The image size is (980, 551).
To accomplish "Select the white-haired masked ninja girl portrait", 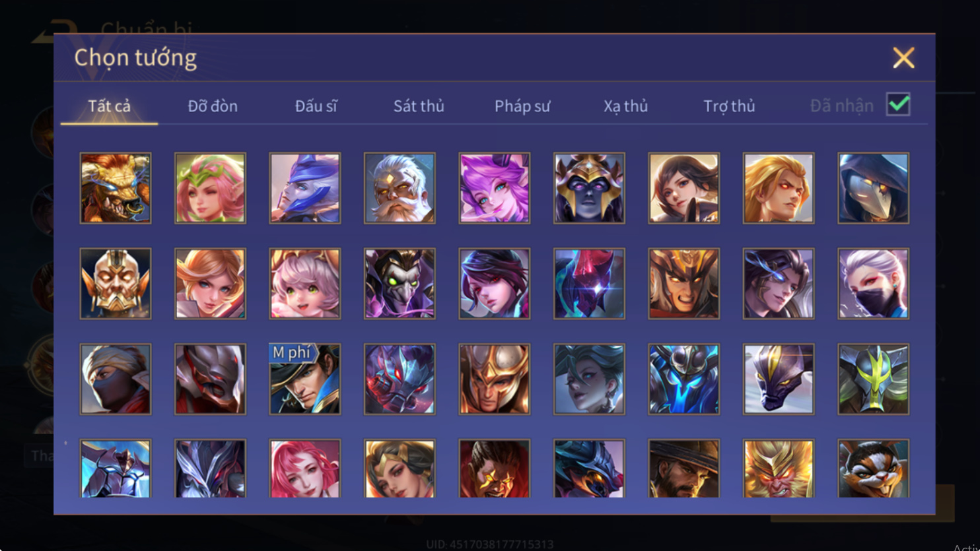I will (x=873, y=284).
